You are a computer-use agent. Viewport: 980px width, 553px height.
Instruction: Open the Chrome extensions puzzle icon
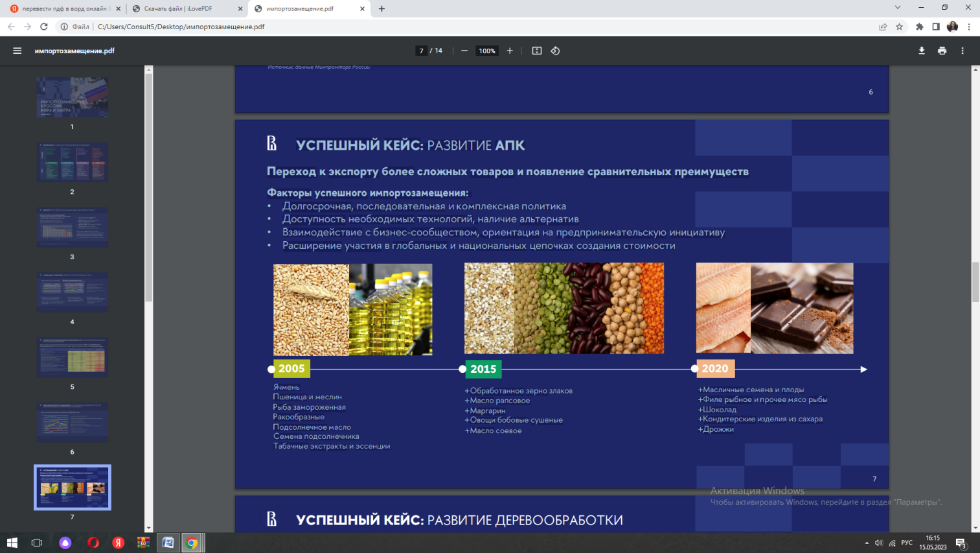[919, 27]
